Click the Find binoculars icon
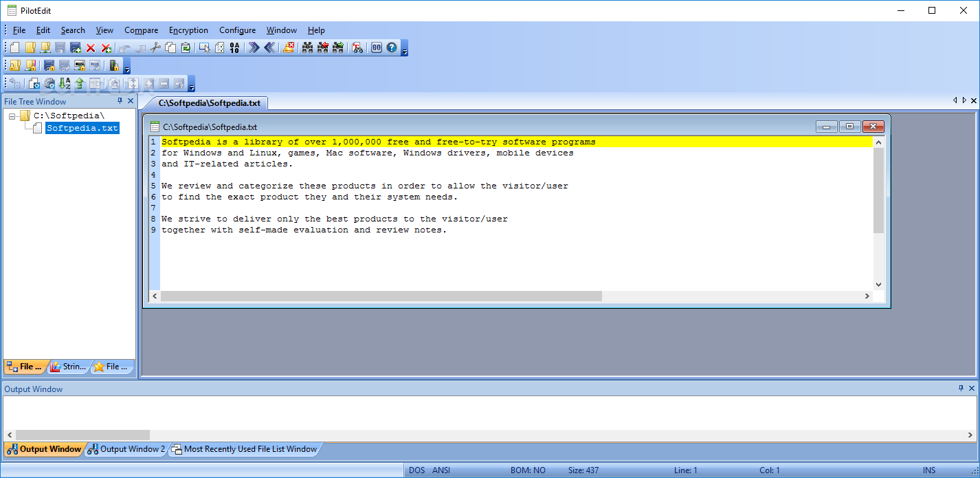This screenshot has width=980, height=478. (307, 47)
